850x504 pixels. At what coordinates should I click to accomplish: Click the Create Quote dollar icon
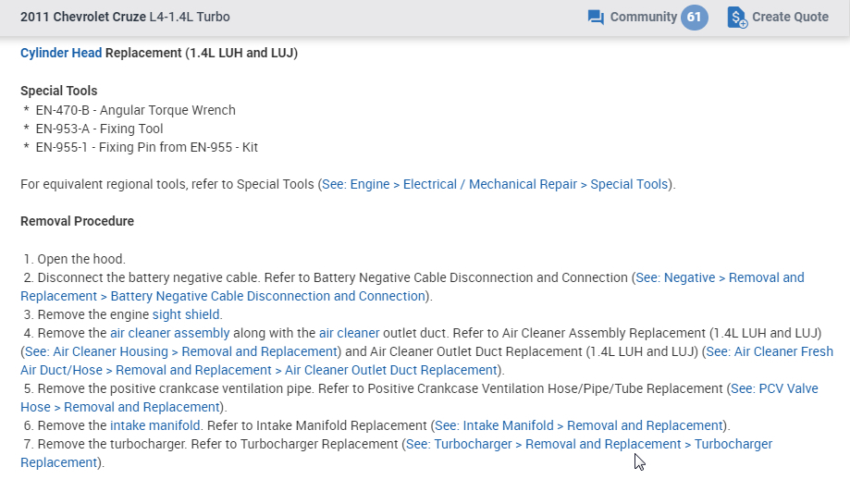click(736, 18)
